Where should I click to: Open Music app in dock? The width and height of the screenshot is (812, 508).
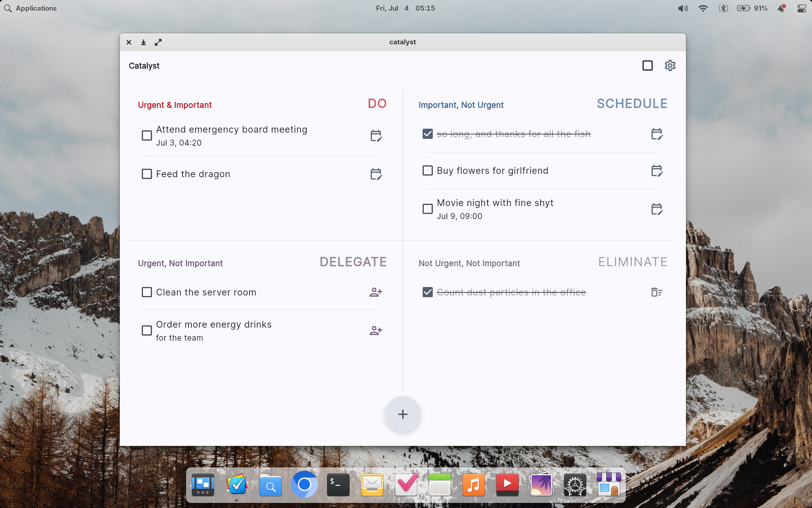473,485
